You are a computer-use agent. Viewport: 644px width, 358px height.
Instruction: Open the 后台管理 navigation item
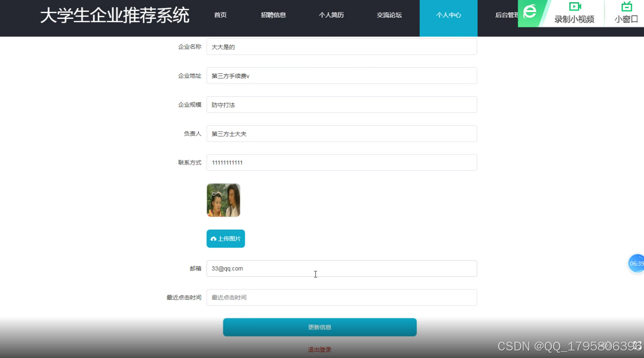[506, 15]
